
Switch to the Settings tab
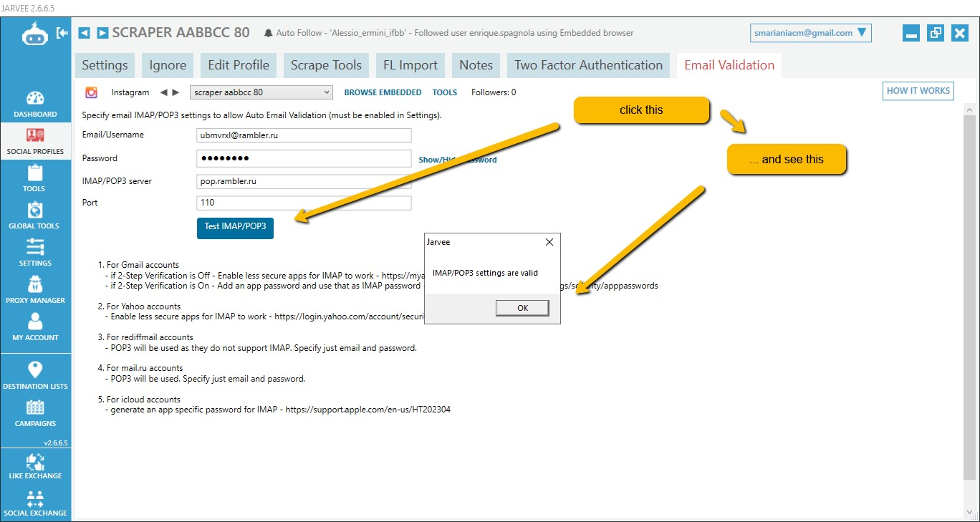105,65
